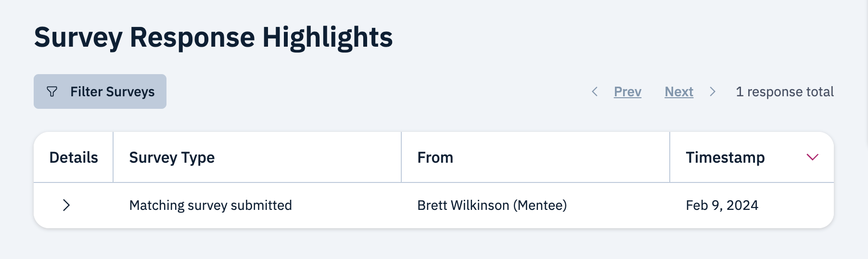Select the Details column header
Viewport: 868px width, 259px height.
coord(74,157)
